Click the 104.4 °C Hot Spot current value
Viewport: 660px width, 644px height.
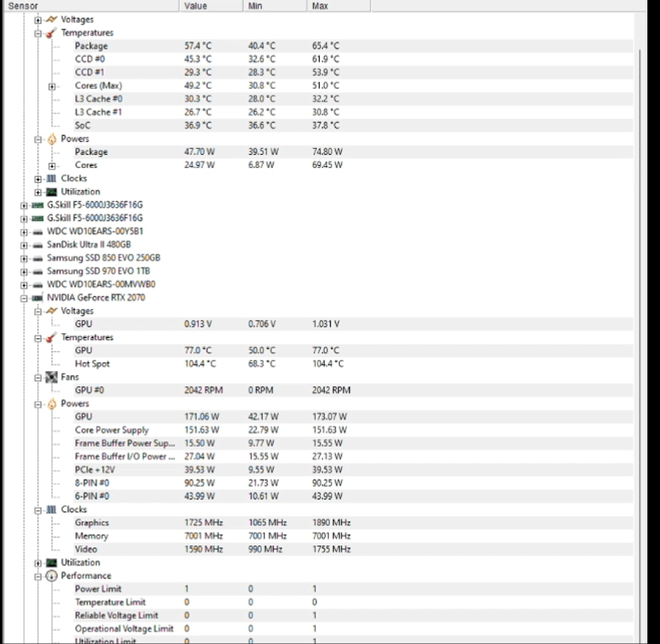point(200,364)
